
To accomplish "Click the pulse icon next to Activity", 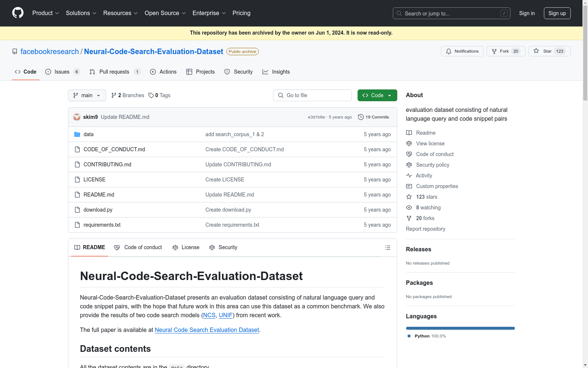I will click(409, 176).
